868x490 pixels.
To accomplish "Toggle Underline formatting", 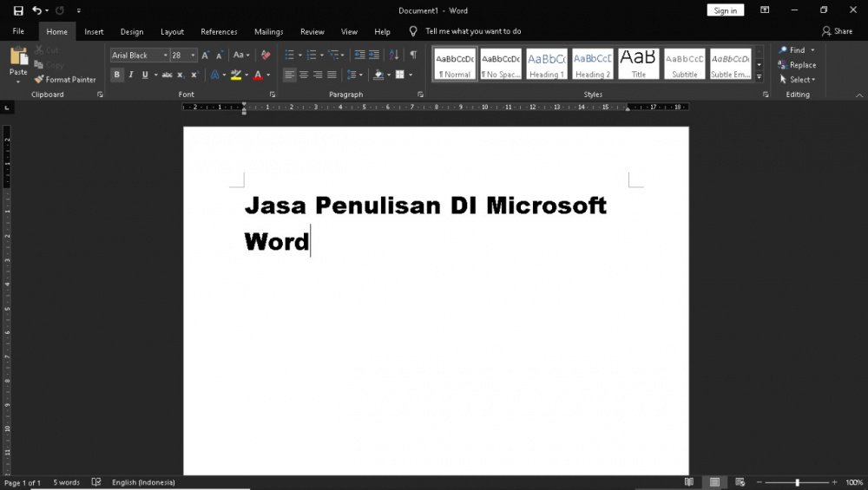I will pos(145,75).
